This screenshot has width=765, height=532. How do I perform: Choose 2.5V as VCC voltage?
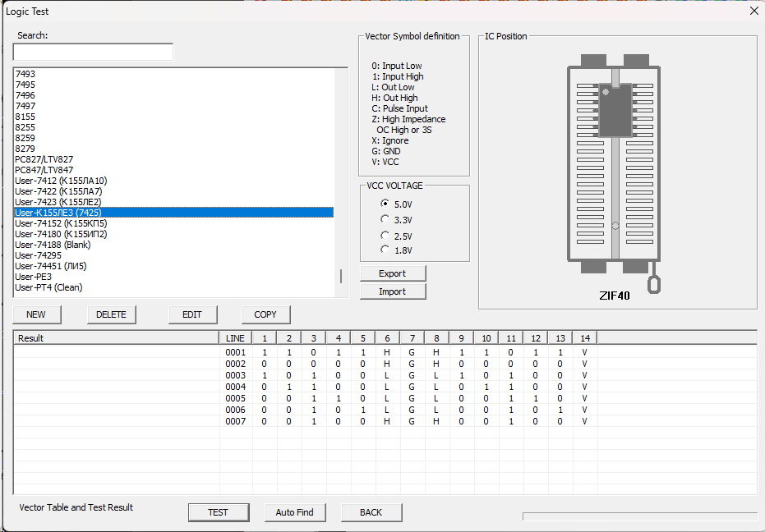click(x=385, y=236)
